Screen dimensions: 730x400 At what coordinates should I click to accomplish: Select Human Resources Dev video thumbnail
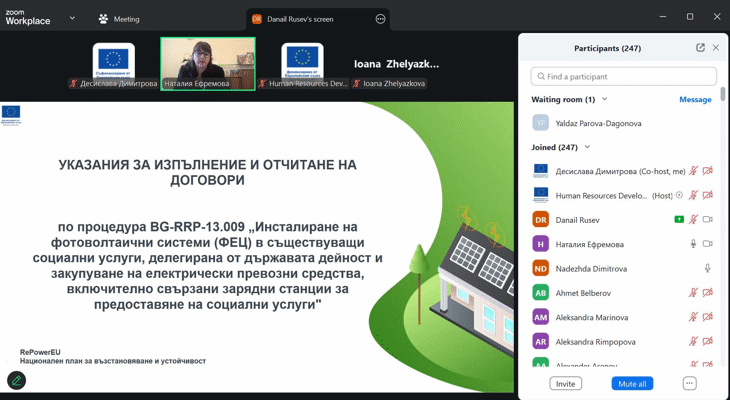click(303, 64)
